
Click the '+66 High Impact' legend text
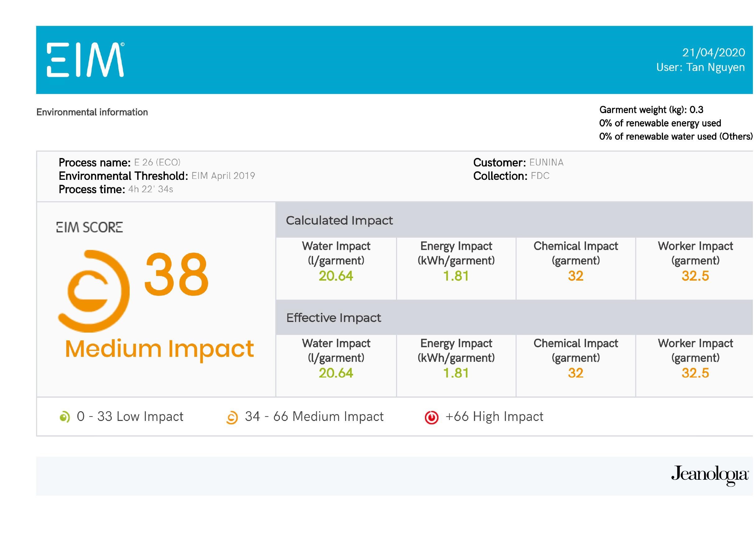pyautogui.click(x=494, y=417)
